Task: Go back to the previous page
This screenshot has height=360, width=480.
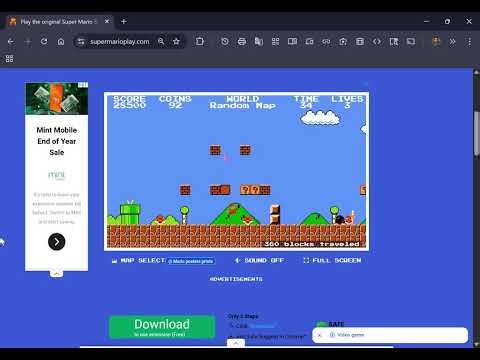Action: (11, 42)
